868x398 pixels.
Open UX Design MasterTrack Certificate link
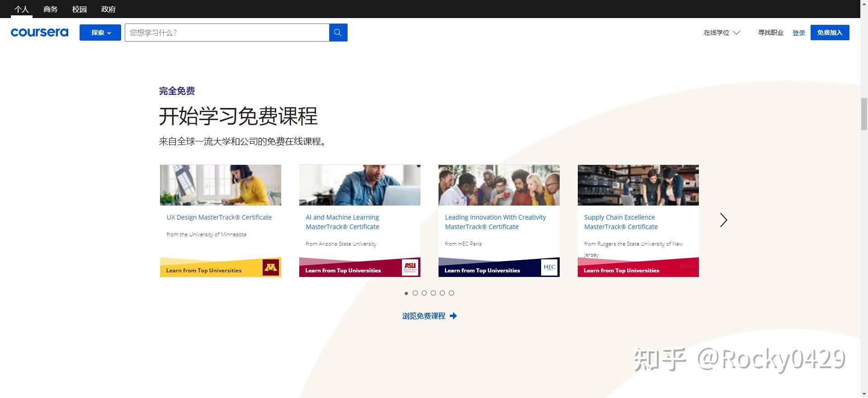coord(219,217)
